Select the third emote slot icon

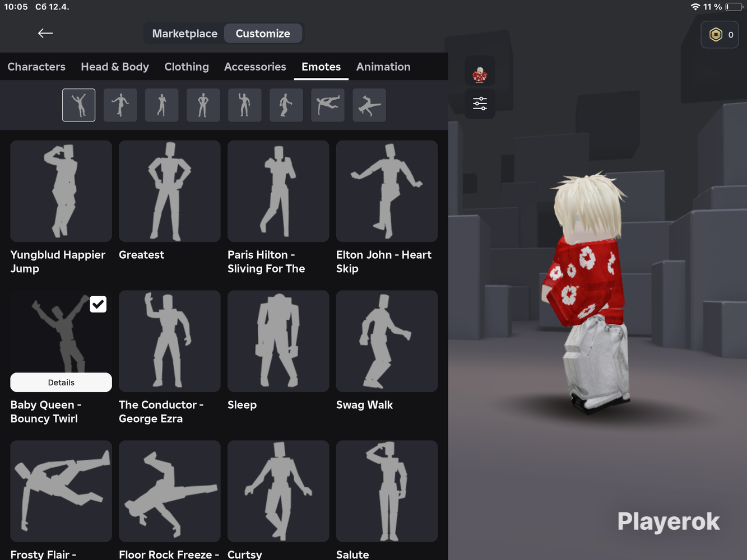(x=161, y=105)
